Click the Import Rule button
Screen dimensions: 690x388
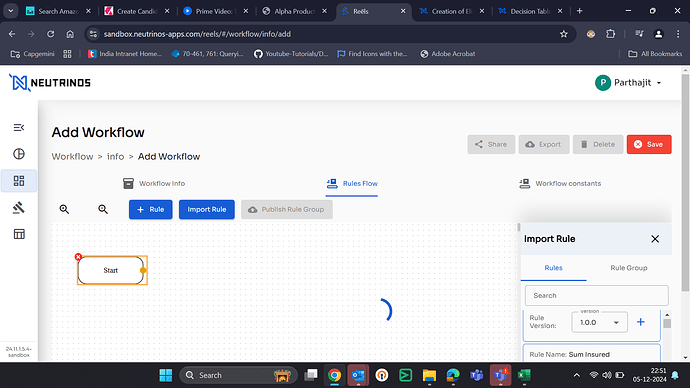pyautogui.click(x=206, y=209)
